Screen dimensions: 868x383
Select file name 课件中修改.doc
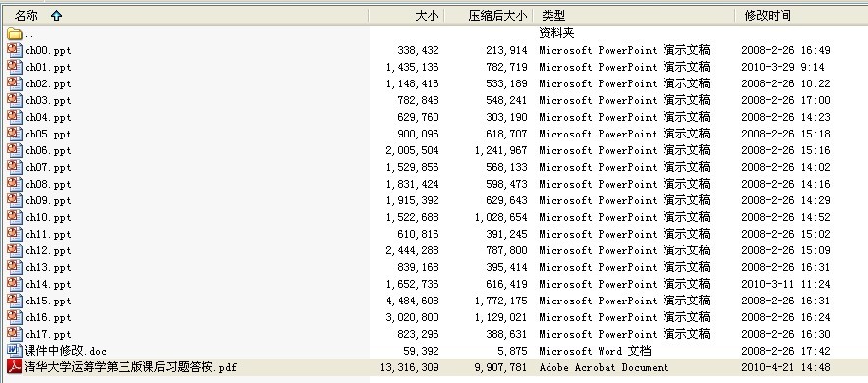(65, 351)
